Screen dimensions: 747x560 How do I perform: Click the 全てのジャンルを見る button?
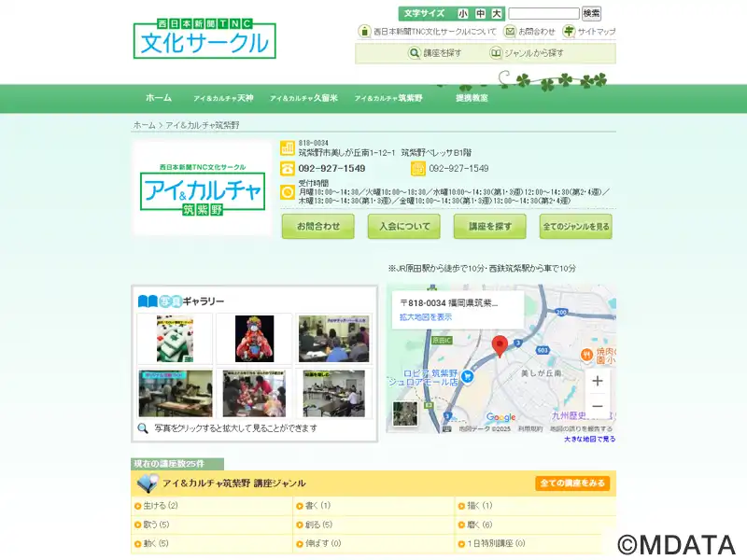[x=576, y=227]
